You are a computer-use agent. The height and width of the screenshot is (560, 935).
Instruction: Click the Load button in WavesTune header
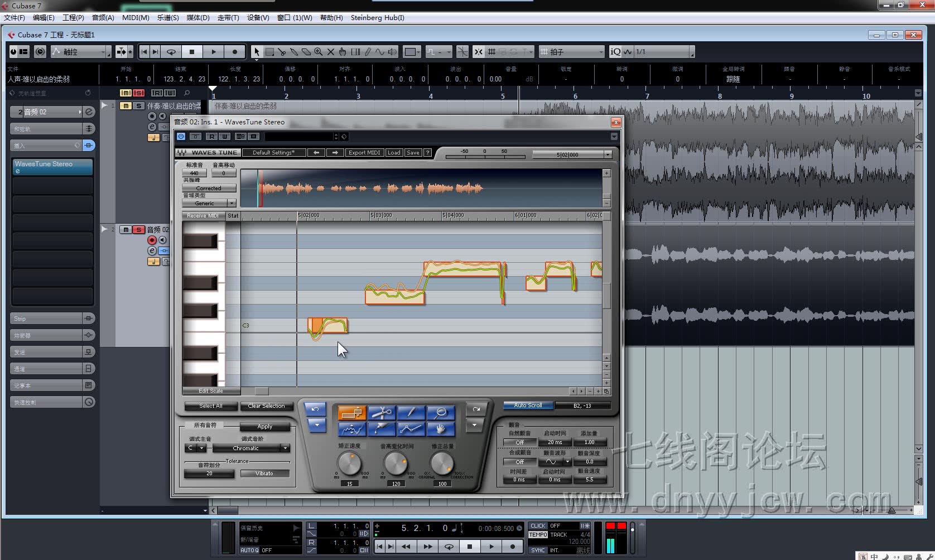click(394, 152)
